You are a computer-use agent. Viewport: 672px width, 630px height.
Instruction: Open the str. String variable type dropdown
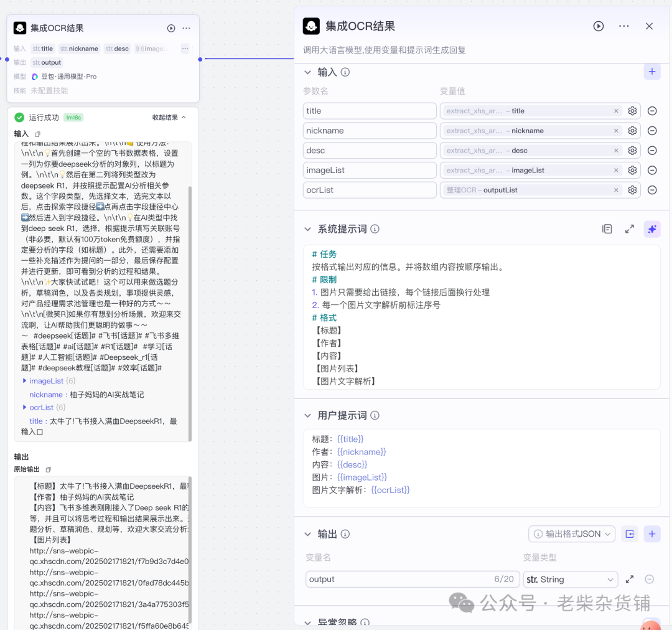coord(570,580)
